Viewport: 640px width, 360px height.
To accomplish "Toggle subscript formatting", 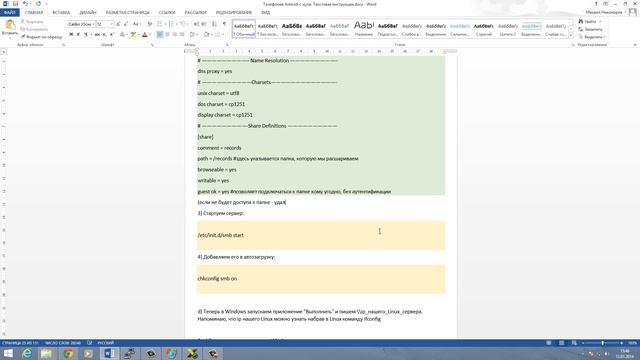I will 104,35.
